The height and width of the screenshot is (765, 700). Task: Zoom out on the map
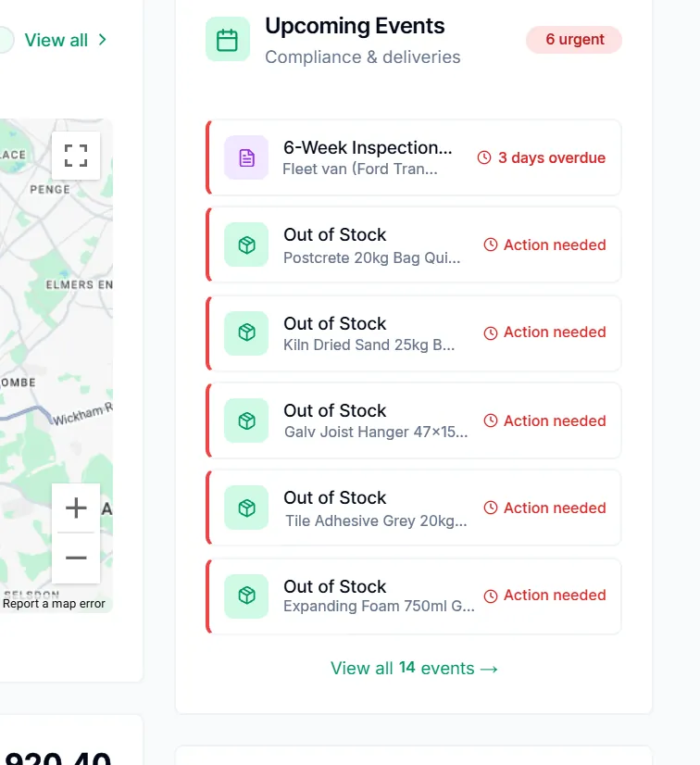pos(76,558)
